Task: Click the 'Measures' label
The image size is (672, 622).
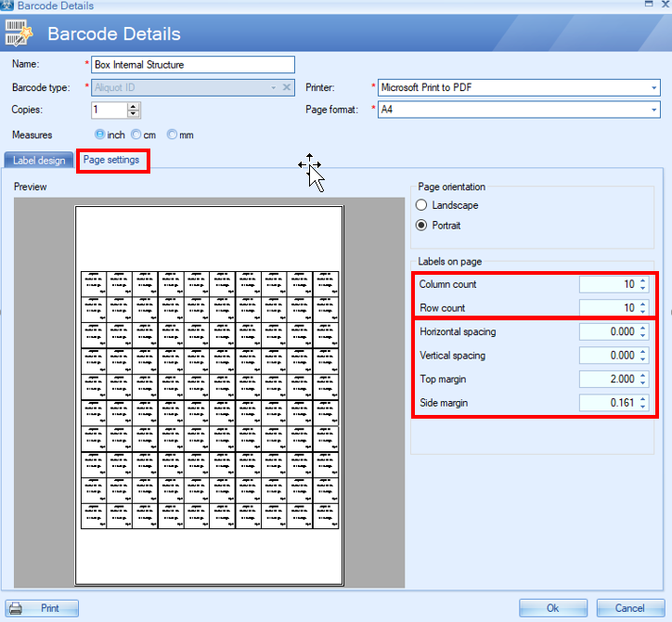Action: click(32, 135)
